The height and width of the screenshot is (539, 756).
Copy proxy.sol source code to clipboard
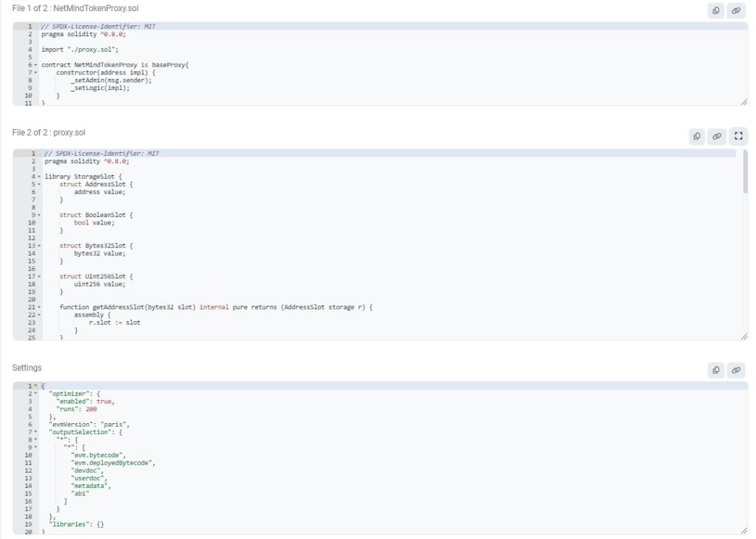click(x=696, y=137)
